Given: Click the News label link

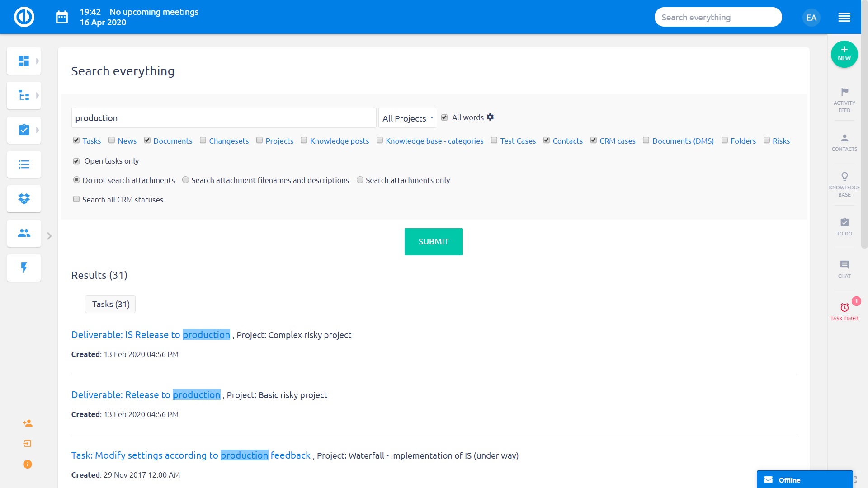Looking at the screenshot, I should click(127, 141).
